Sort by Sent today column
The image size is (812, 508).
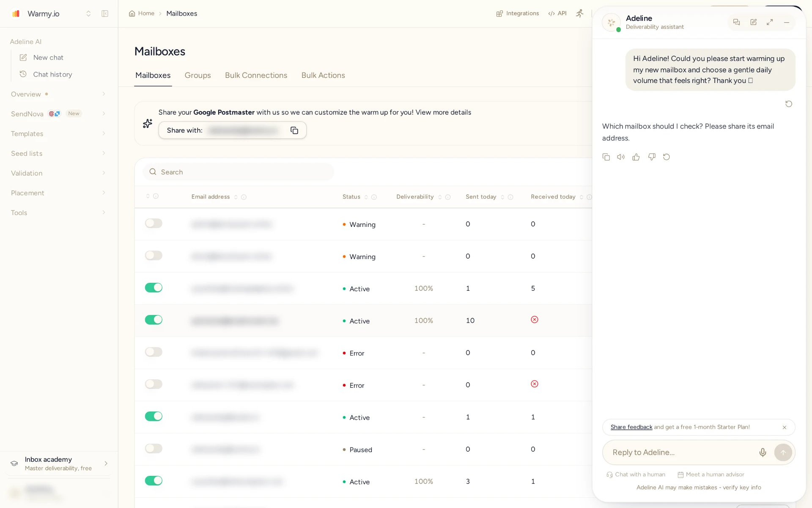tap(502, 197)
